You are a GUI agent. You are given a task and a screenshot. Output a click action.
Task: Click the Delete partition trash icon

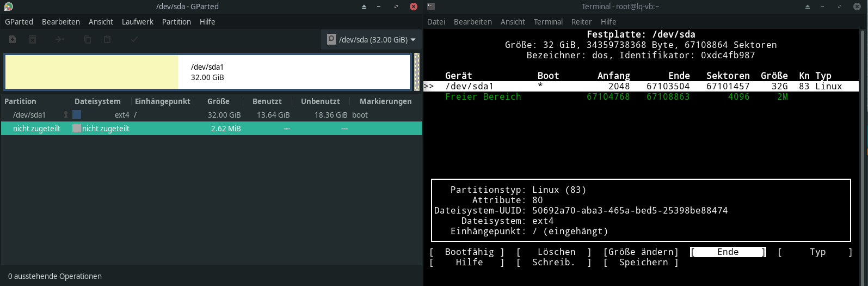[x=33, y=39]
